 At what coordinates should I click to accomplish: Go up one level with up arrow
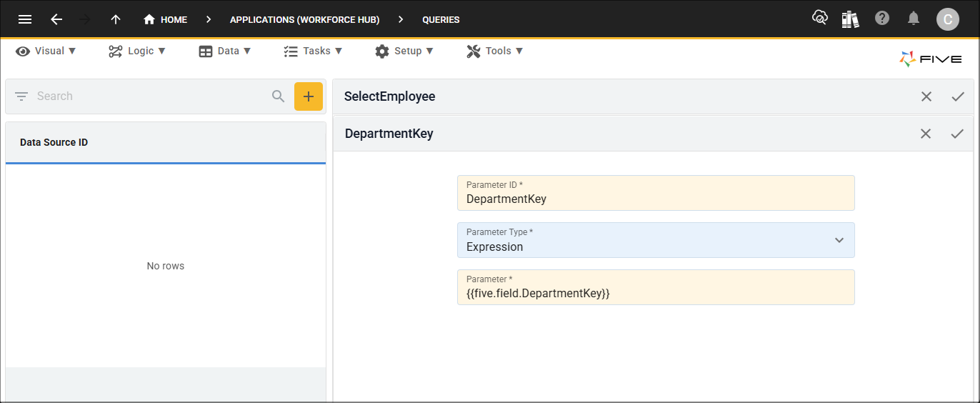click(x=116, y=19)
